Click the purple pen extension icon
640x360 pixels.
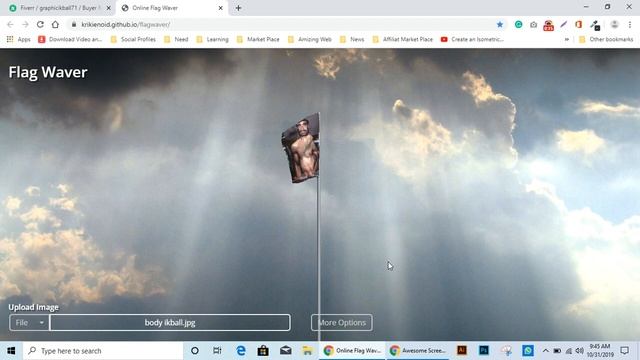pyautogui.click(x=564, y=24)
